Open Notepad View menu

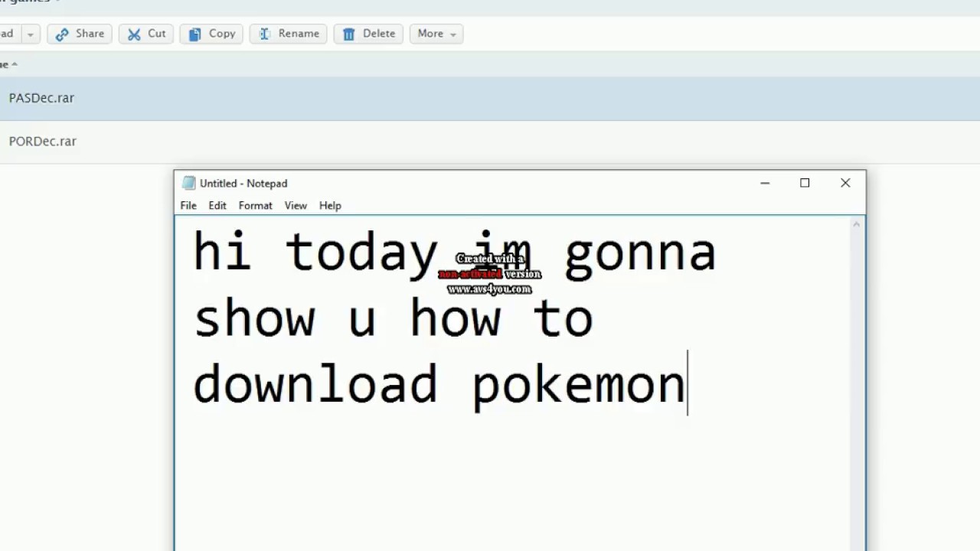[x=296, y=205]
